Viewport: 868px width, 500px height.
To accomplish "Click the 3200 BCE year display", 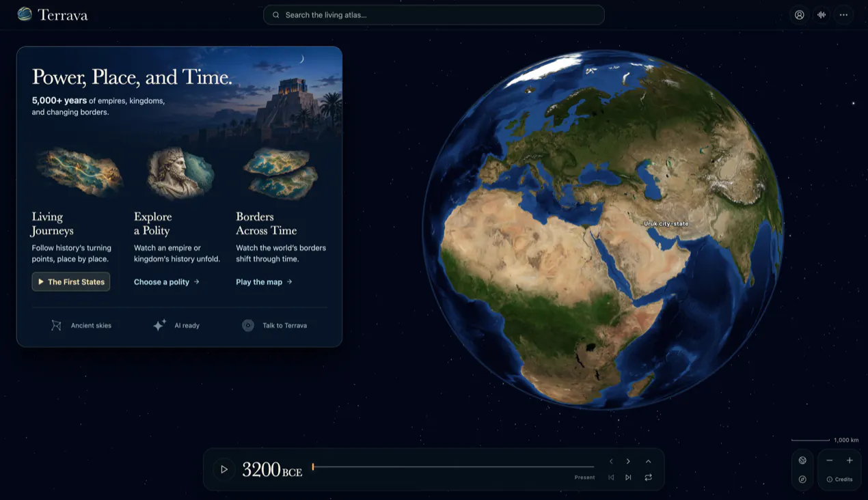I will pos(272,470).
